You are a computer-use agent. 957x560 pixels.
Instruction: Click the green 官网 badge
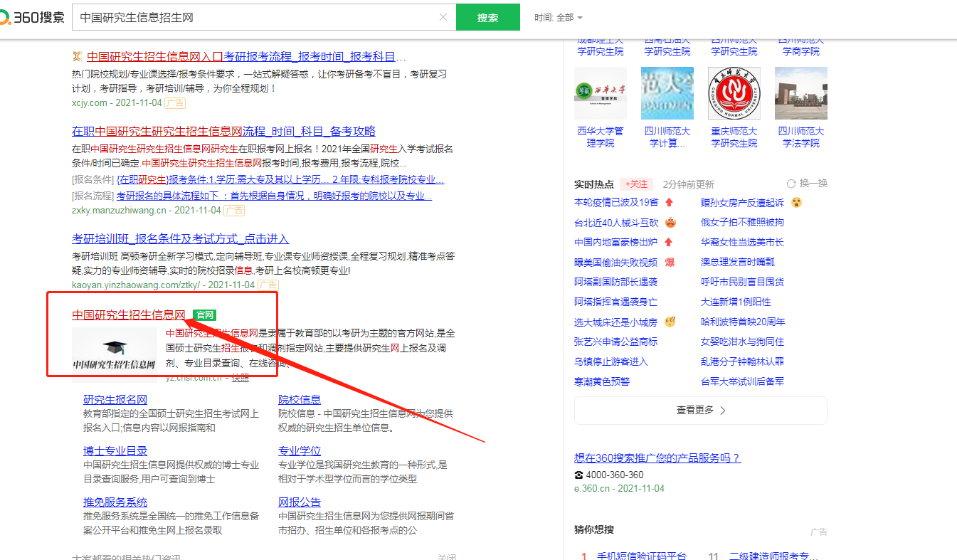pos(205,315)
